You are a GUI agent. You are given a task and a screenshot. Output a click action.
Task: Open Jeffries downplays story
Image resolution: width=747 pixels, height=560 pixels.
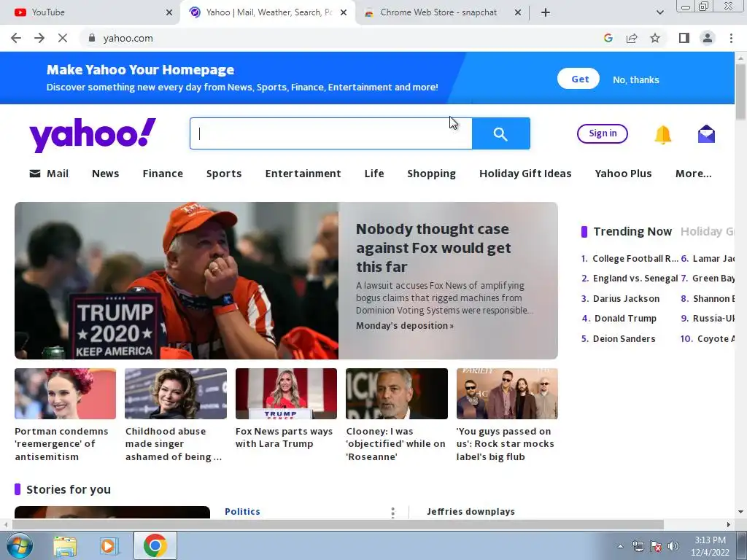[x=471, y=511]
